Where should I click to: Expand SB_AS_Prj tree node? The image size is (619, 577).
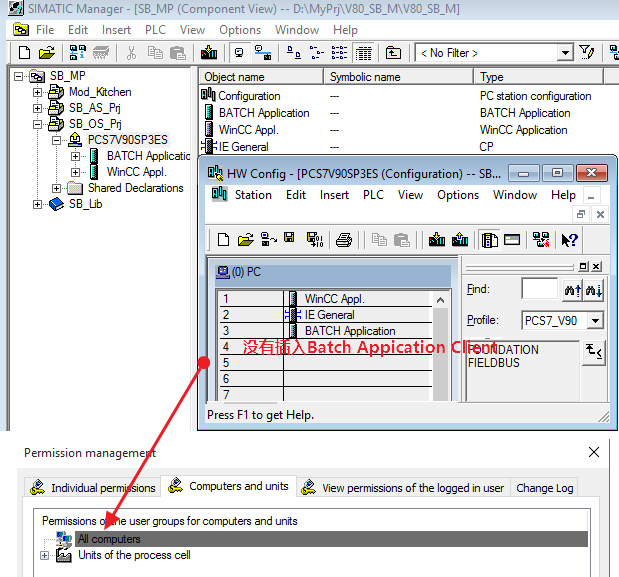tap(38, 108)
